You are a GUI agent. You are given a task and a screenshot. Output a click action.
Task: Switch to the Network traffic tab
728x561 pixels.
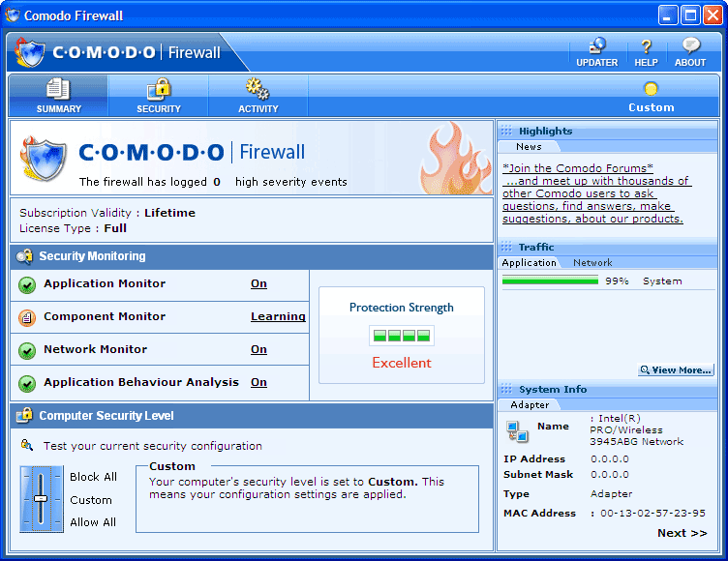coord(592,263)
